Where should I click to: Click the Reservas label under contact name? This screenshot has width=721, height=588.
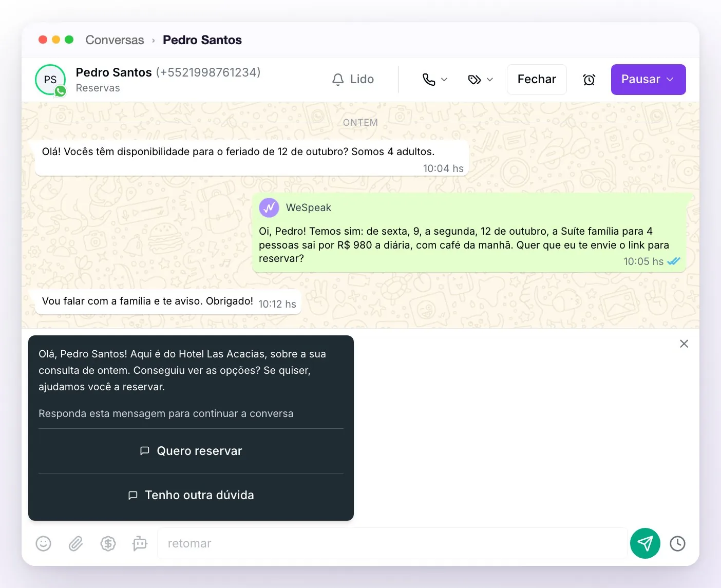click(x=98, y=88)
